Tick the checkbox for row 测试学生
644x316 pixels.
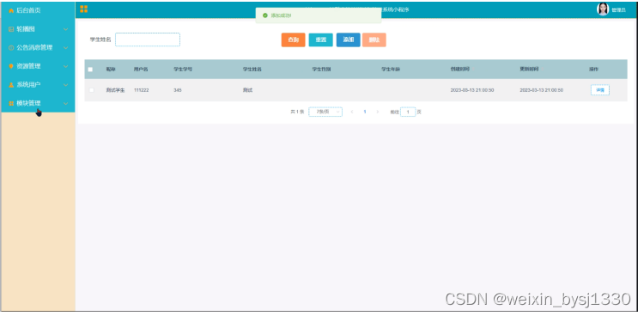(x=91, y=90)
